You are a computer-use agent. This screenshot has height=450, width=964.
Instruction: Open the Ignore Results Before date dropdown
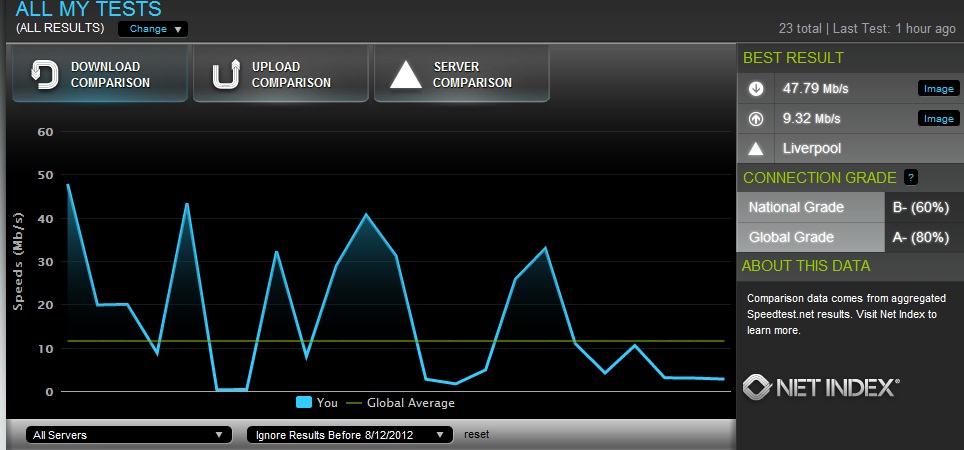347,435
